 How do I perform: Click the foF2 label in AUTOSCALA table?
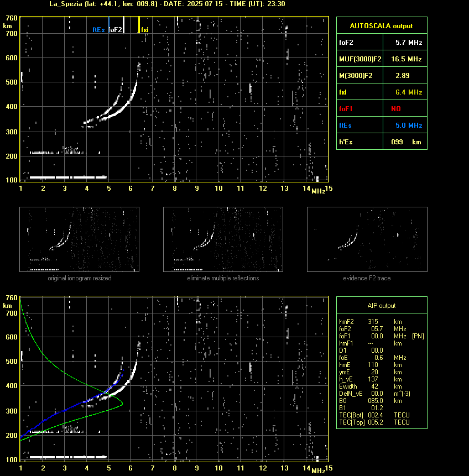346,43
